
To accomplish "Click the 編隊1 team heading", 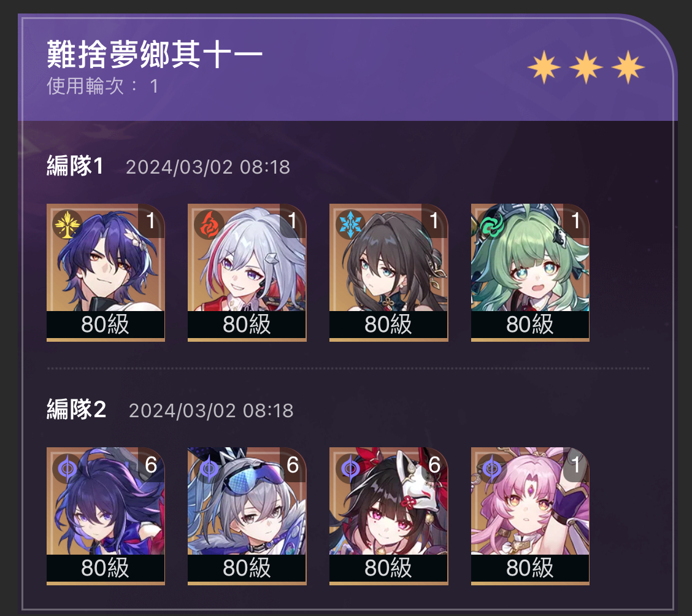I will 75,166.
